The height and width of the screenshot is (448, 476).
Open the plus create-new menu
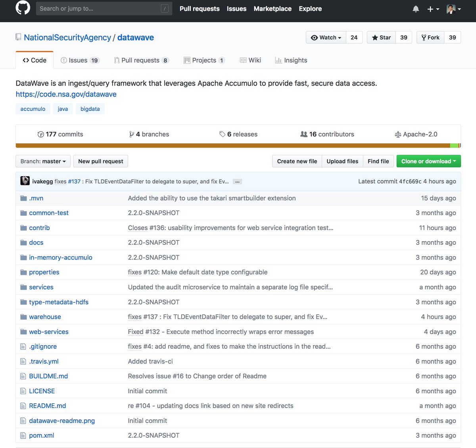tap(433, 9)
